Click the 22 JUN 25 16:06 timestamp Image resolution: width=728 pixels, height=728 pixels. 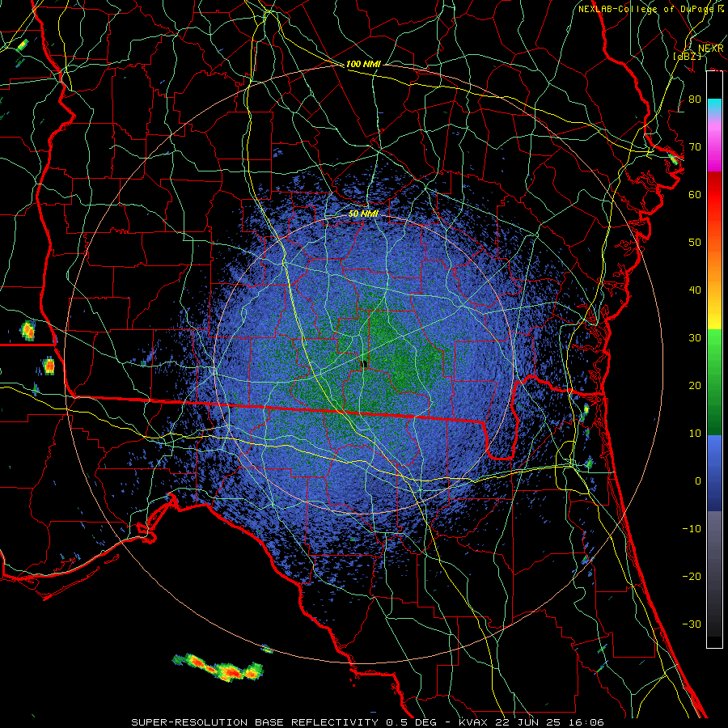click(x=551, y=722)
